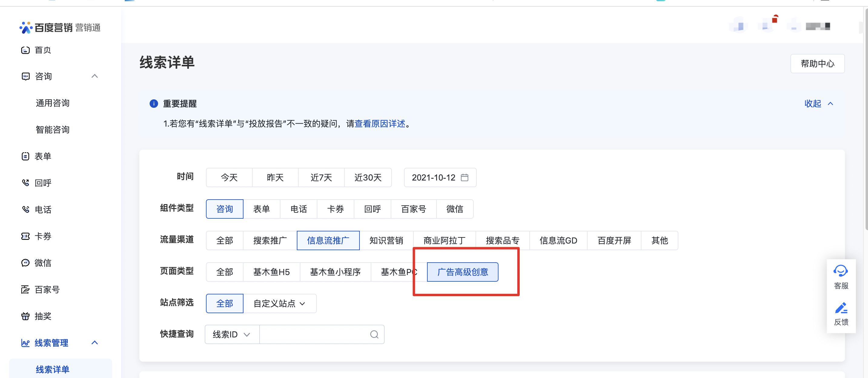Select the 近7天 time range
This screenshot has height=378, width=868.
[x=321, y=177]
